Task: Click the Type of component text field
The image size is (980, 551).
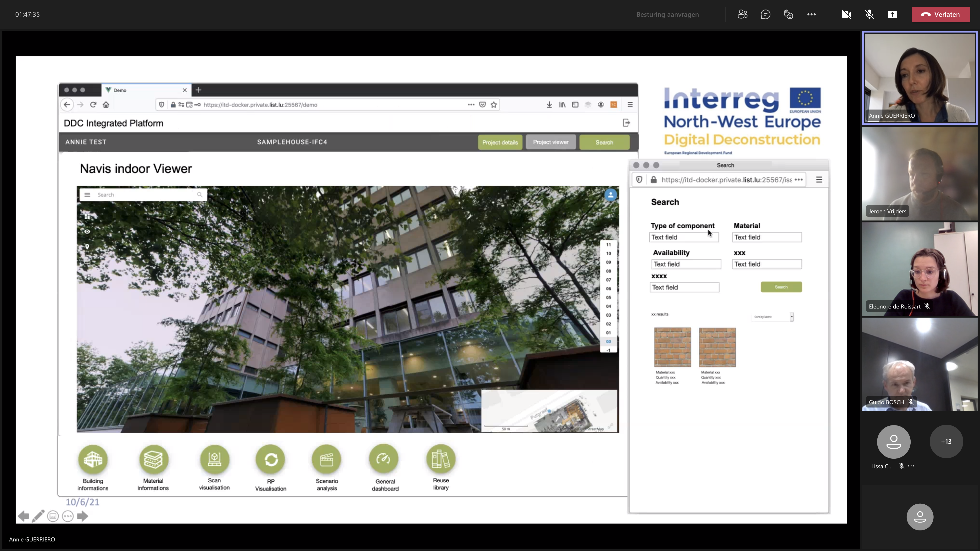Action: click(684, 237)
